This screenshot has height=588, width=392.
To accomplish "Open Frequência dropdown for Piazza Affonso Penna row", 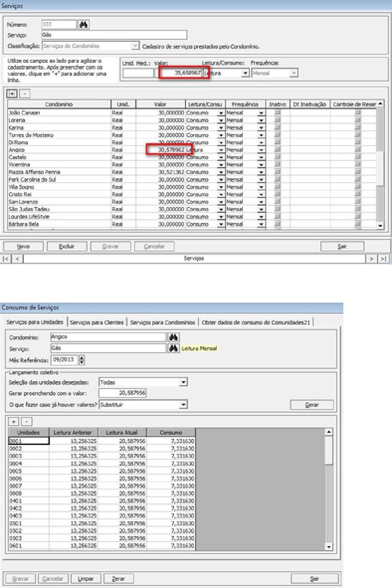I will [261, 172].
